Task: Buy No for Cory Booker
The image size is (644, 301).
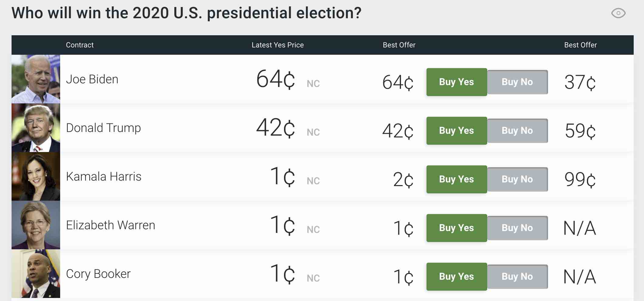Action: (517, 277)
